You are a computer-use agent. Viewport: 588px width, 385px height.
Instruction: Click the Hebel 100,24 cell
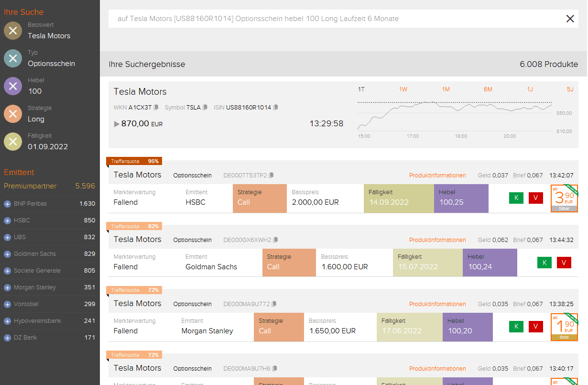click(490, 263)
